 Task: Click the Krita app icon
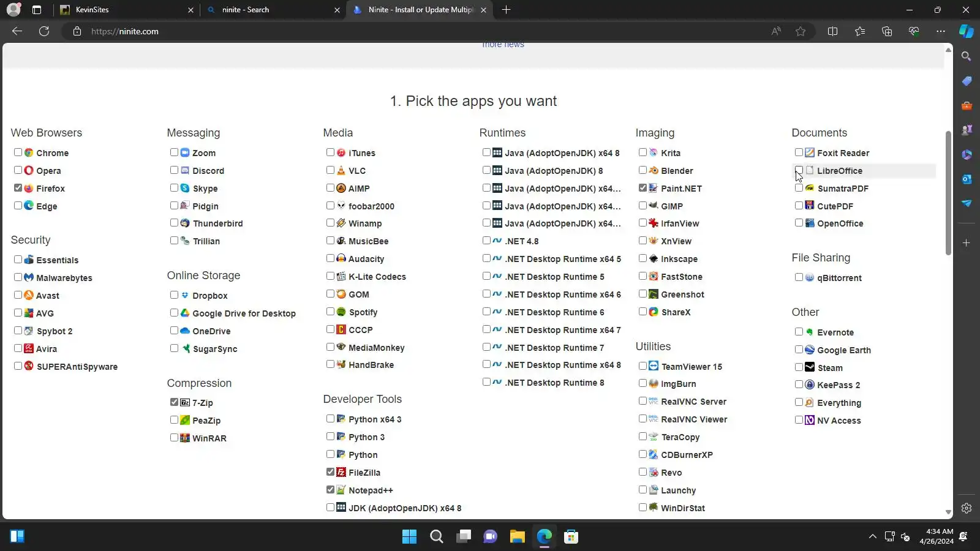point(654,152)
